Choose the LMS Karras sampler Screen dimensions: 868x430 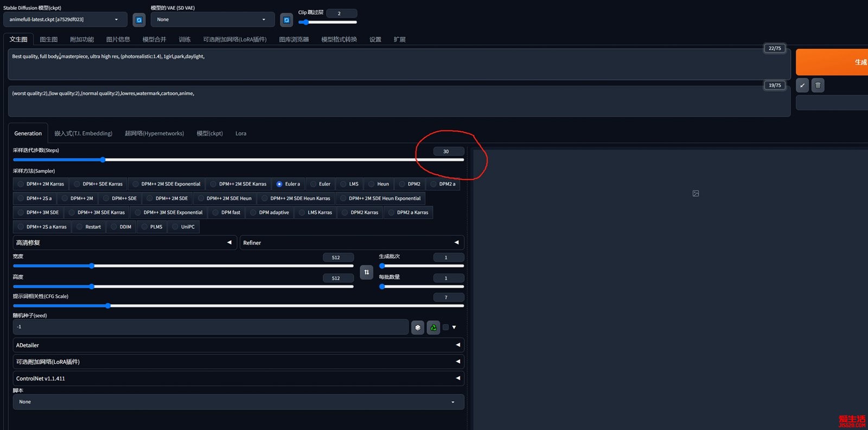(315, 212)
